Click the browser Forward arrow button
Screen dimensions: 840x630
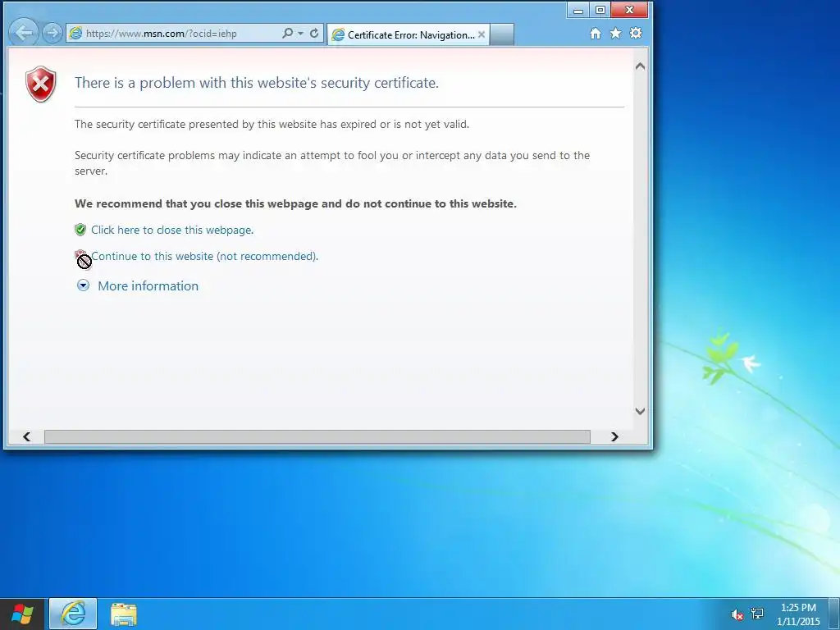(52, 33)
